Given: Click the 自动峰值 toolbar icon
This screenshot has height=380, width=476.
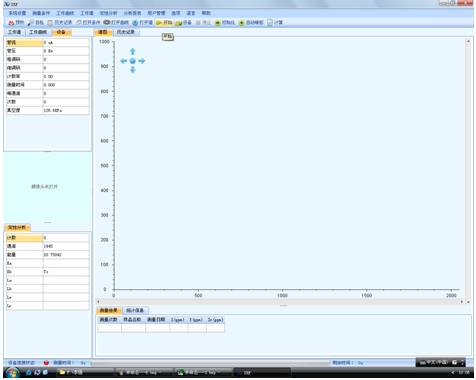Looking at the screenshot, I should coord(242,23).
